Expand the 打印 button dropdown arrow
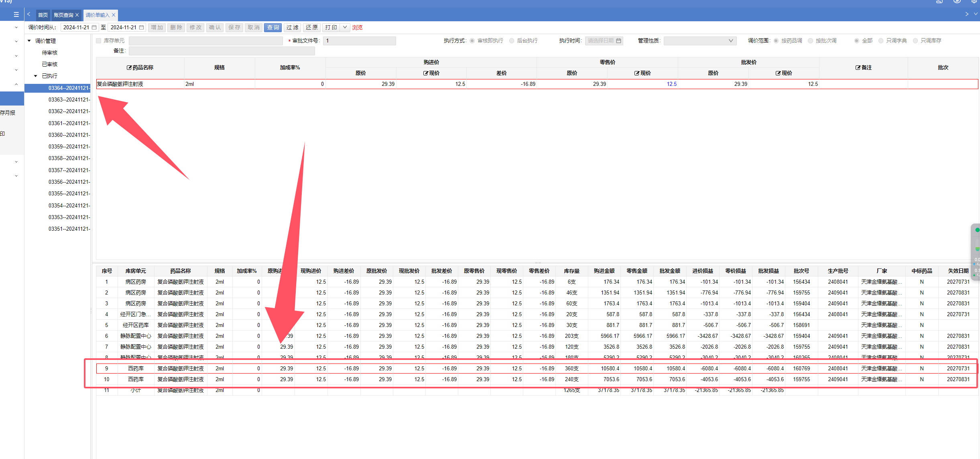 pos(345,27)
